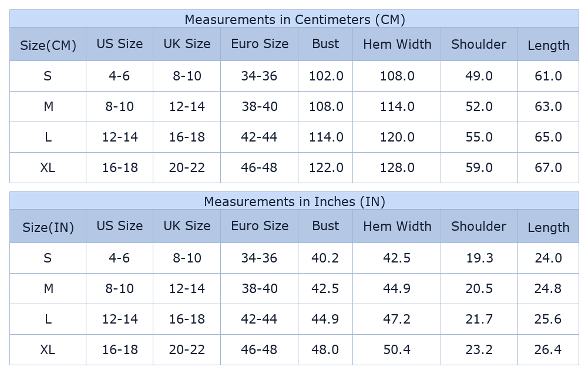Click the 49.0 shoulder value
Screen dimensions: 588x377
pyautogui.click(x=479, y=76)
